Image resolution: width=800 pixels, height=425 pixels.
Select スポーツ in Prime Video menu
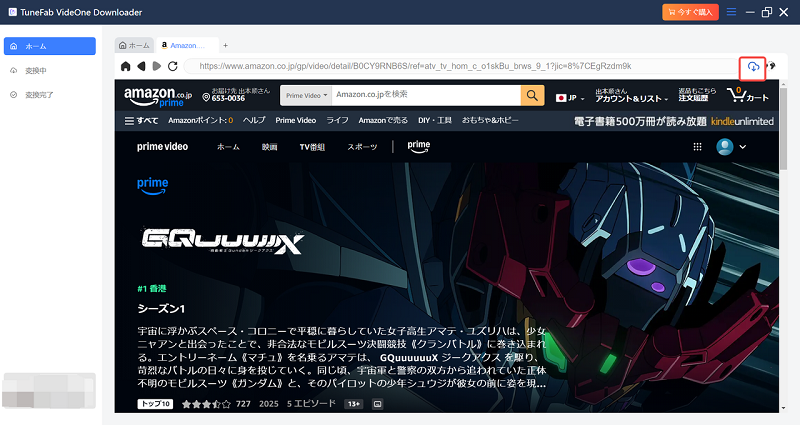point(362,147)
